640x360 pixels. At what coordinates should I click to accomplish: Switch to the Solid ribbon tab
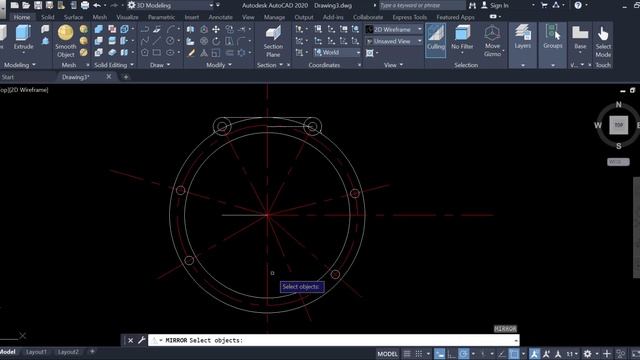47,17
